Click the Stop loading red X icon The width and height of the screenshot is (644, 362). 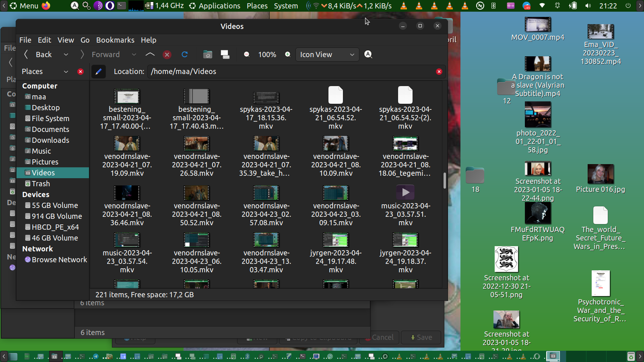tap(167, 55)
